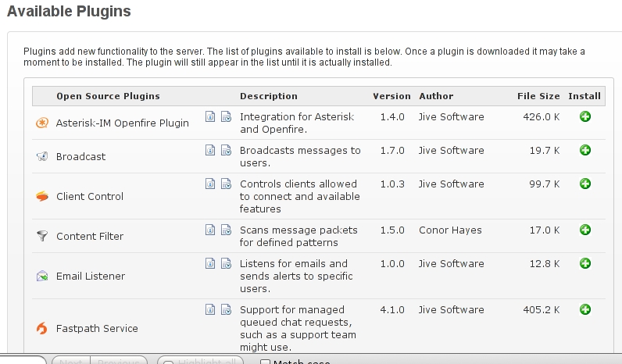Screen dimensions: 622x364
Task: Select the Client Control plugin name
Action: pyautogui.click(x=90, y=197)
